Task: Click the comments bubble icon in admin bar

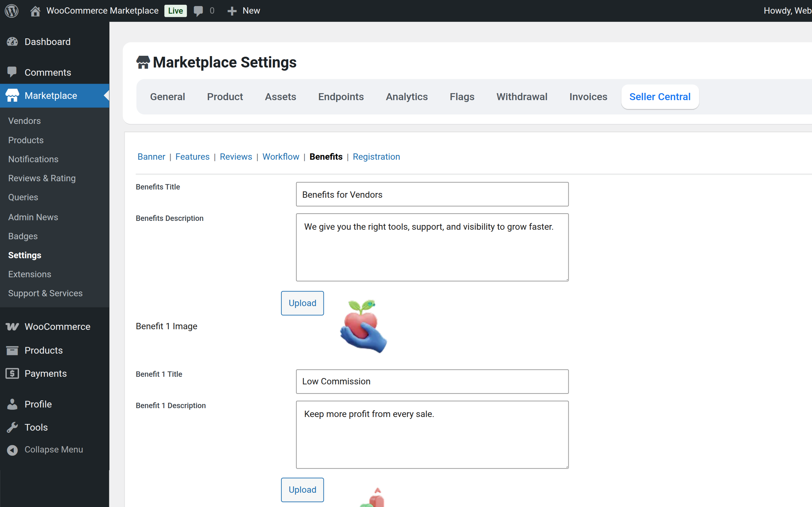Action: (x=198, y=11)
